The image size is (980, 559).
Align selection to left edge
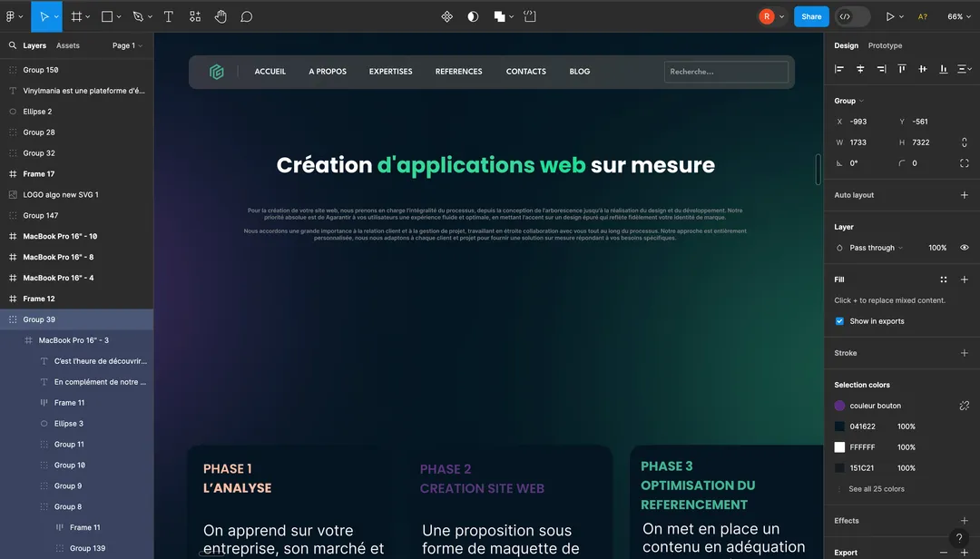(839, 69)
